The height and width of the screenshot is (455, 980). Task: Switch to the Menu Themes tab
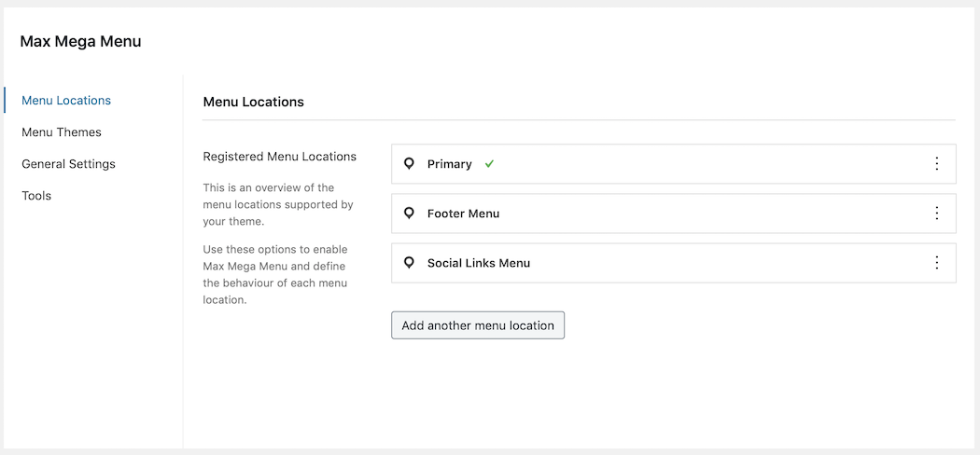tap(62, 132)
